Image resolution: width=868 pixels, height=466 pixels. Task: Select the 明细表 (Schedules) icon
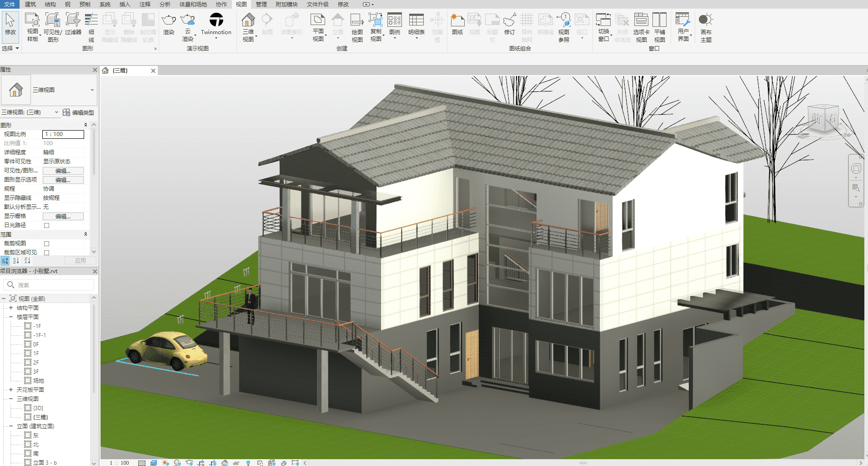(x=416, y=20)
